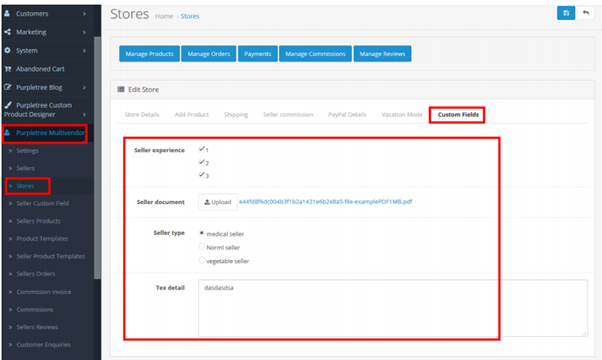Click the Manage Products button
This screenshot has width=602, height=360.
coord(149,54)
